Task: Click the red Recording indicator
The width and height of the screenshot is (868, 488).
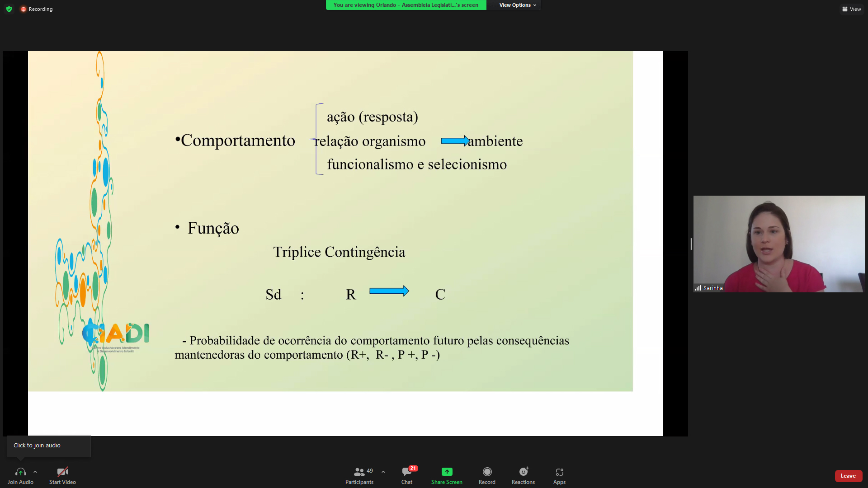Action: coord(37,9)
